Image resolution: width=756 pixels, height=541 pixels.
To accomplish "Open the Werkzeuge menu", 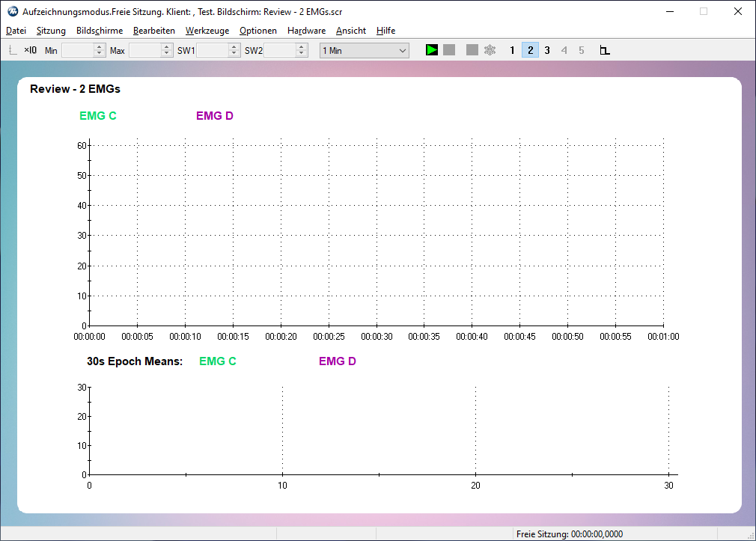I will (x=207, y=31).
